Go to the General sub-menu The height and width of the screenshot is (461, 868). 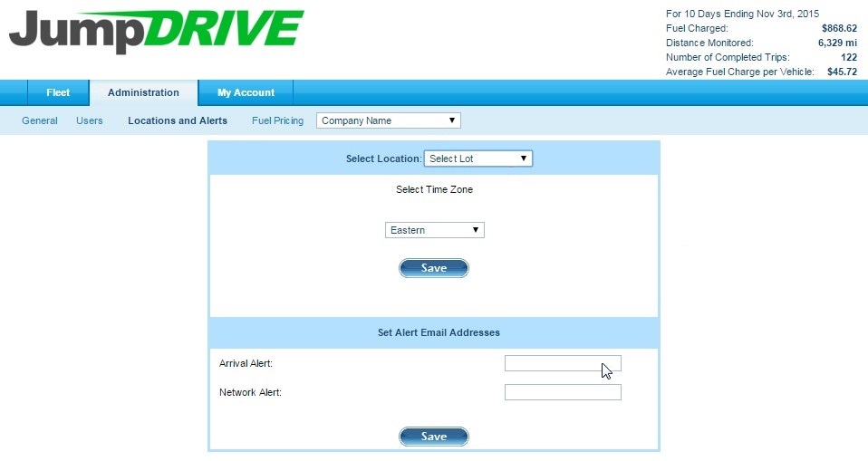[40, 120]
